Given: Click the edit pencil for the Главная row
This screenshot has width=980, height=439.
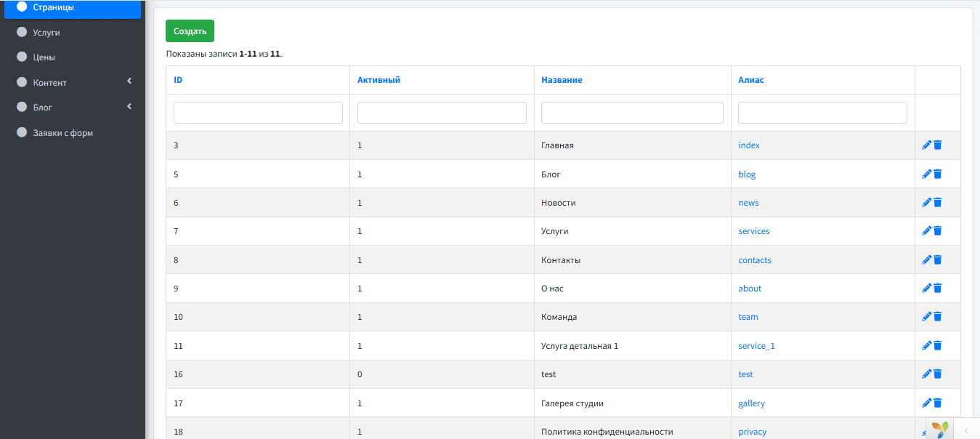Looking at the screenshot, I should (x=926, y=145).
